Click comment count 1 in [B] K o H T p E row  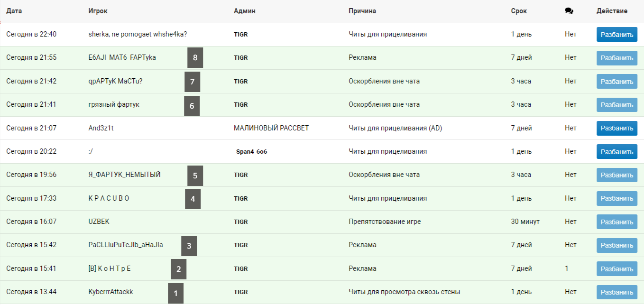click(567, 269)
